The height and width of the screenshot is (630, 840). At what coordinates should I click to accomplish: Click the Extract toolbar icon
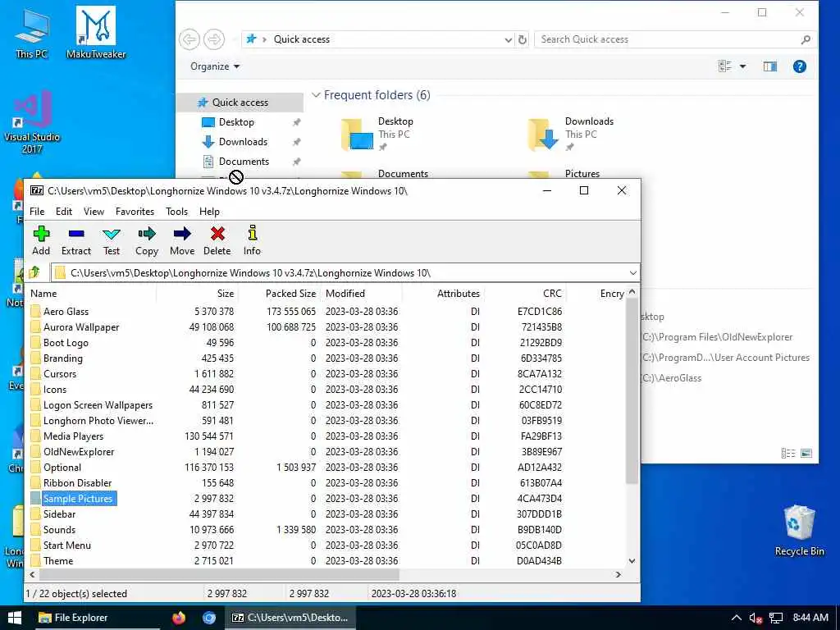76,240
